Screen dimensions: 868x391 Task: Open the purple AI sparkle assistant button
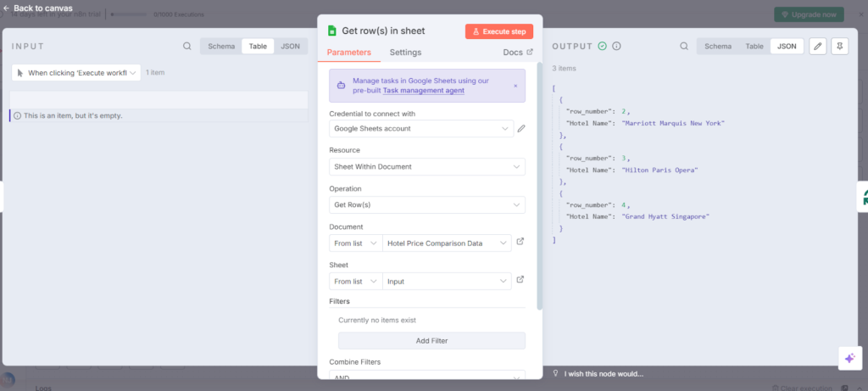point(850,358)
